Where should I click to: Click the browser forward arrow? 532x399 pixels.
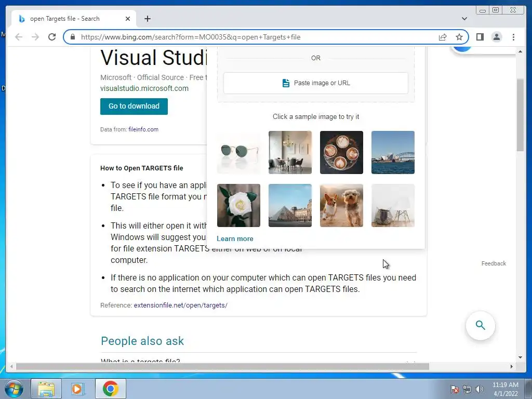tap(35, 37)
